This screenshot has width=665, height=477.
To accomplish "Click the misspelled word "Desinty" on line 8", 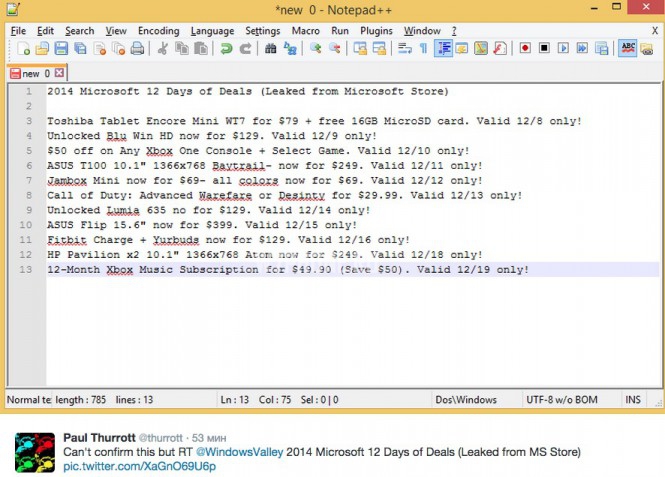I will point(302,195).
